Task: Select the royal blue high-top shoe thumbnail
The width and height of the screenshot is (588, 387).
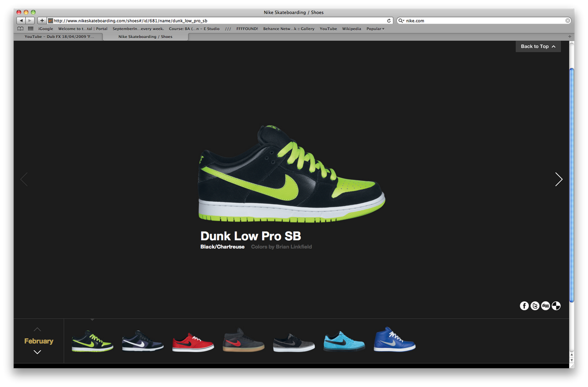Action: pos(395,340)
